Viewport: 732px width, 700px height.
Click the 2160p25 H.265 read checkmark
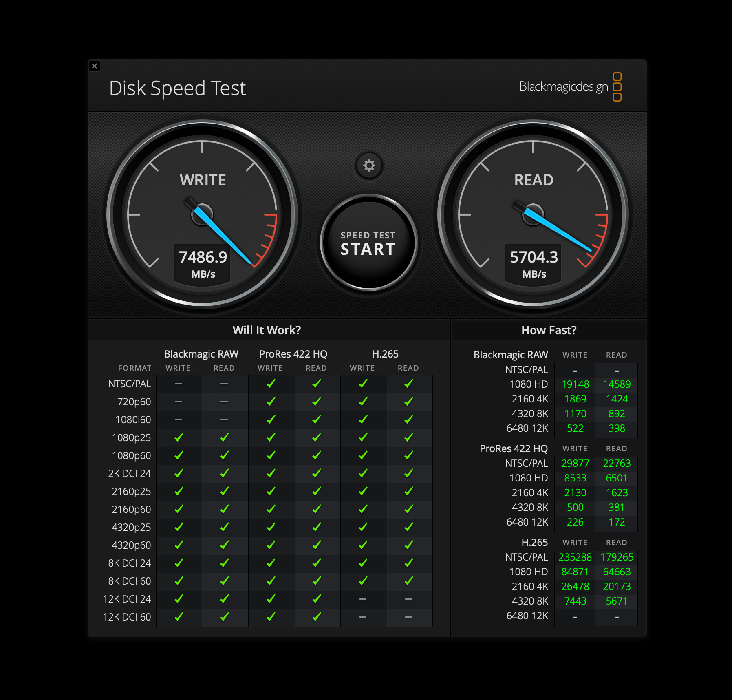click(x=409, y=491)
